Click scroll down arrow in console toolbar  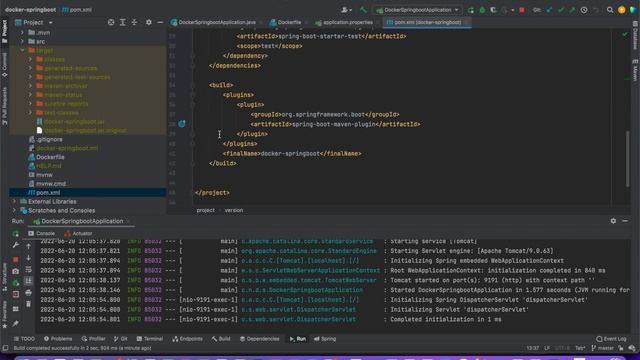pyautogui.click(x=28, y=258)
